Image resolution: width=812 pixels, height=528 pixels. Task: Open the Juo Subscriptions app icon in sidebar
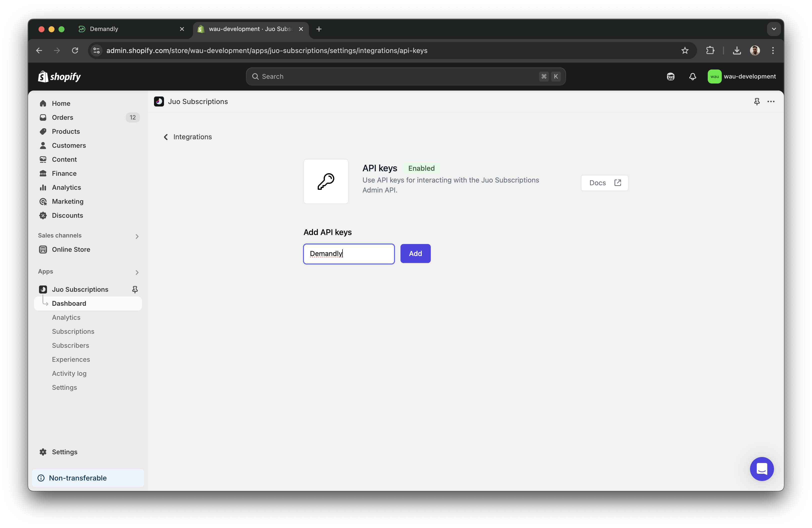43,289
